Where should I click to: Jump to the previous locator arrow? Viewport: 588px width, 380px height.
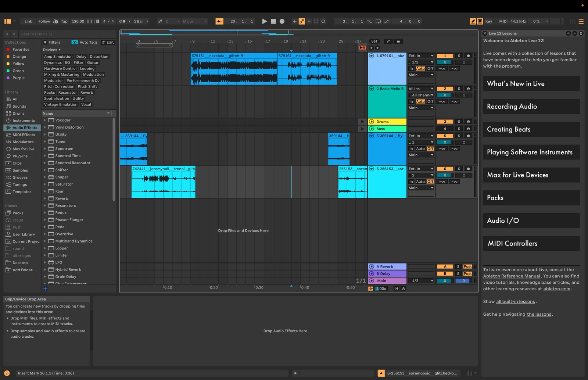click(x=371, y=48)
